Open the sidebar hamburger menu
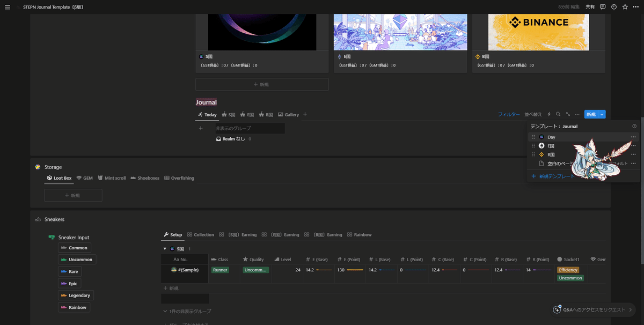 tap(8, 7)
